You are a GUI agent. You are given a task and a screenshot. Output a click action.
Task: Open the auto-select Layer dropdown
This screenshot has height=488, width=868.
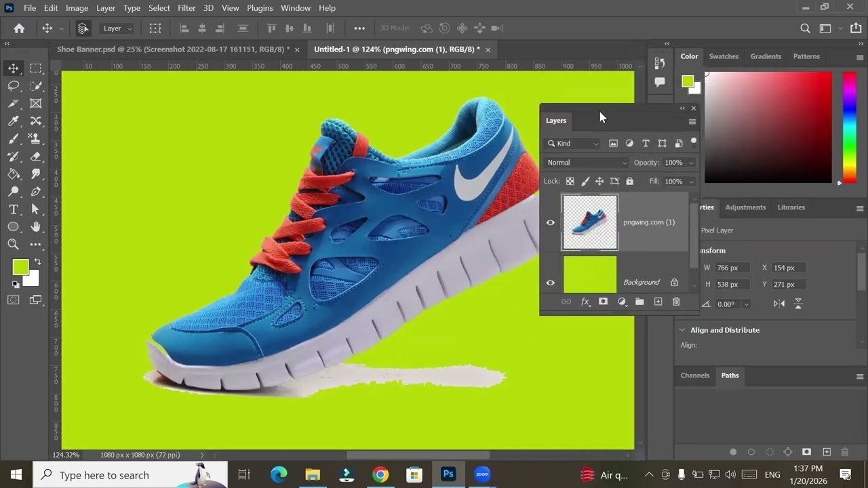tap(118, 28)
